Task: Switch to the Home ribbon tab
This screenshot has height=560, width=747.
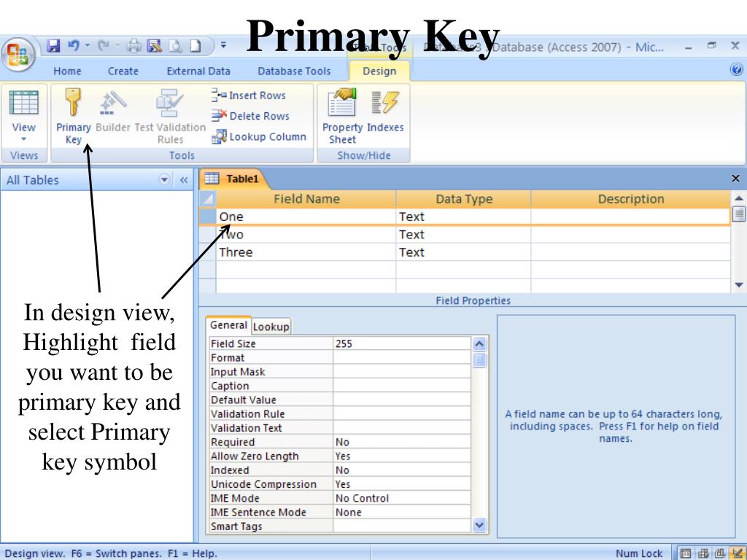Action: pyautogui.click(x=67, y=71)
